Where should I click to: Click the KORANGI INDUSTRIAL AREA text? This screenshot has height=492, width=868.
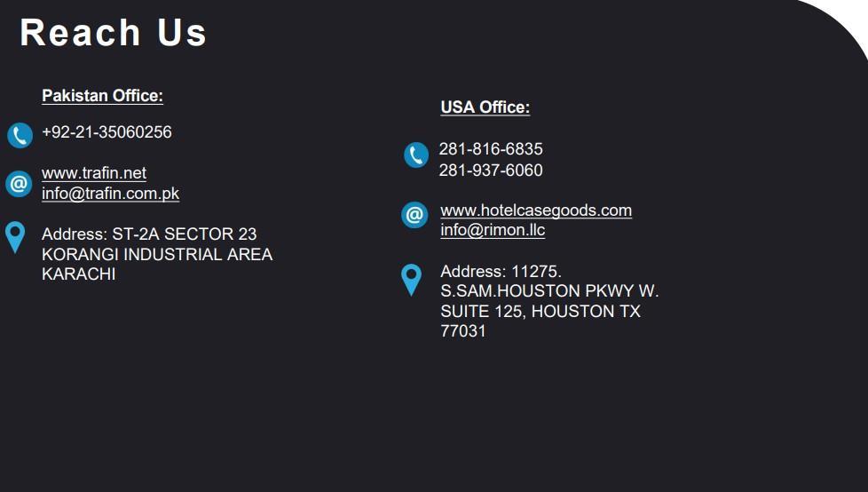(x=157, y=255)
